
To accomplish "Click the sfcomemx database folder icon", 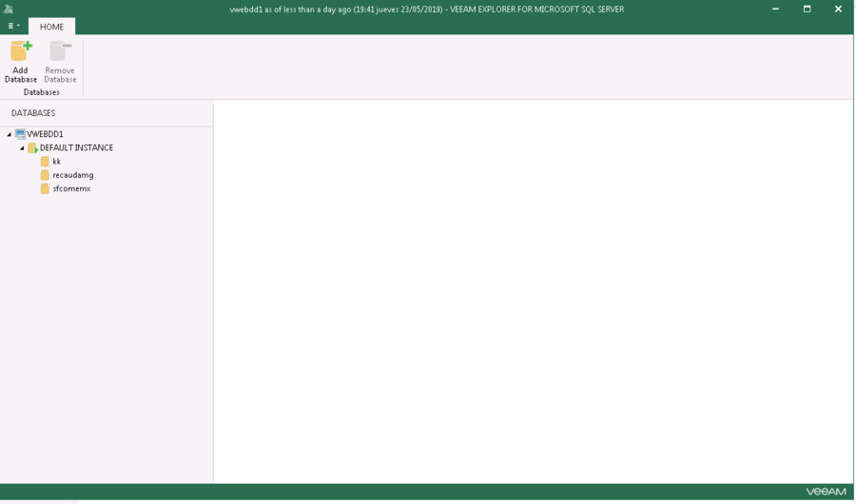I will (x=45, y=189).
